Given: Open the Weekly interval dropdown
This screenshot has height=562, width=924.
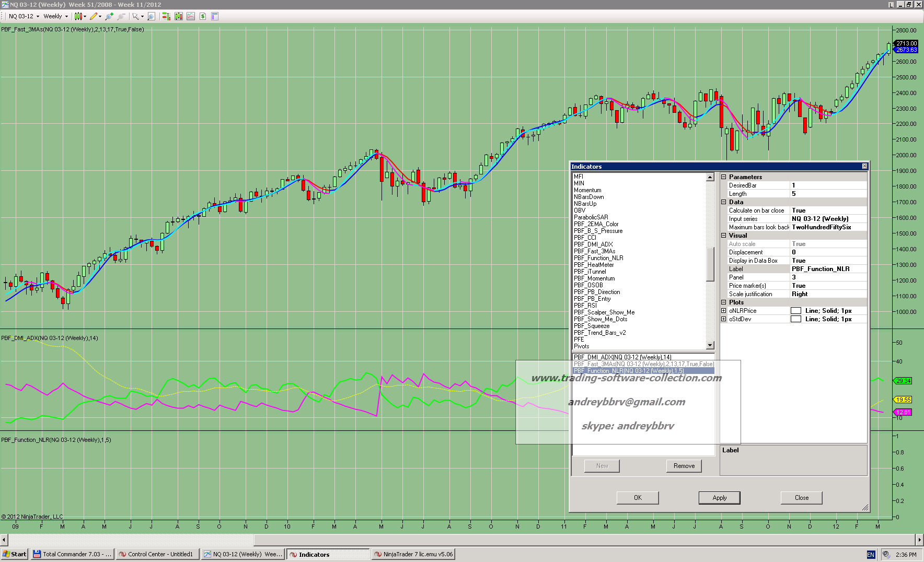Looking at the screenshot, I should [55, 16].
